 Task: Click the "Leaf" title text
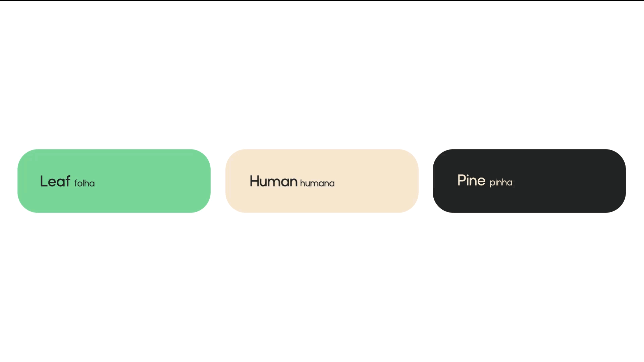point(55,181)
